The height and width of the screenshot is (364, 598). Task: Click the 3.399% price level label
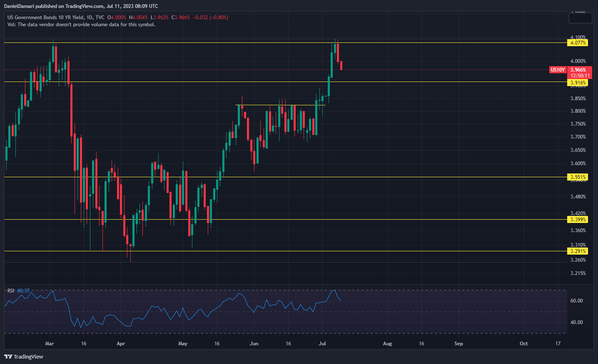578,220
